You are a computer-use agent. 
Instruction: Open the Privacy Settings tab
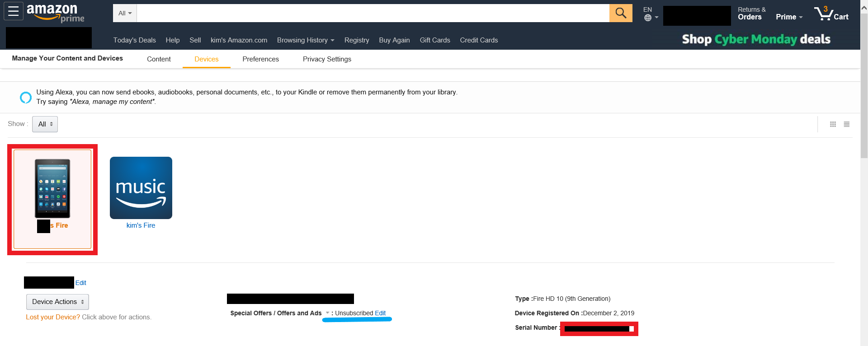point(327,59)
